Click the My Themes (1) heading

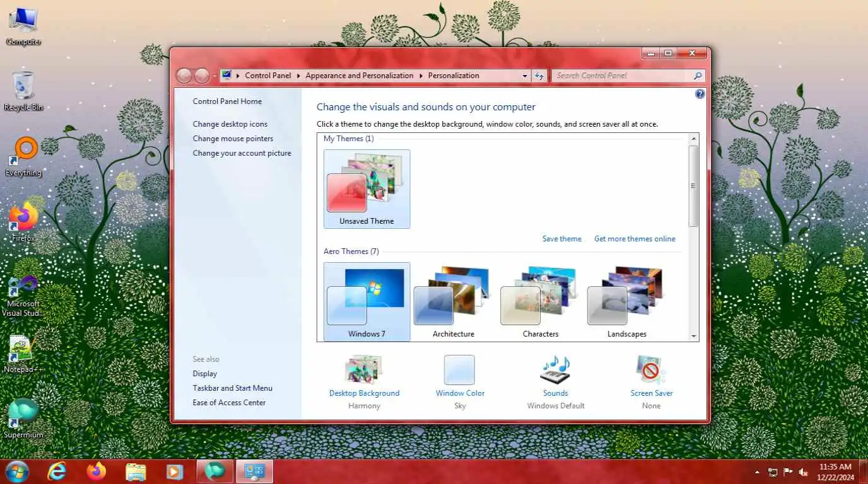[349, 139]
